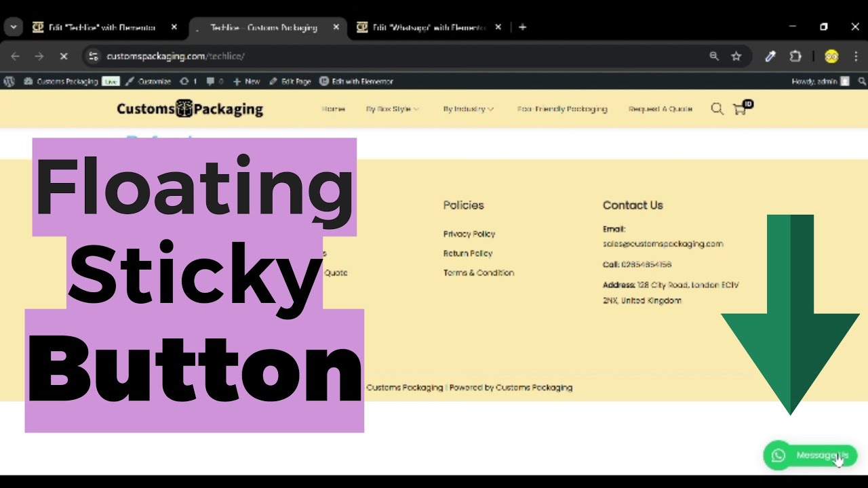This screenshot has width=868, height=488.
Task: Stop loading the page
Action: point(63,56)
